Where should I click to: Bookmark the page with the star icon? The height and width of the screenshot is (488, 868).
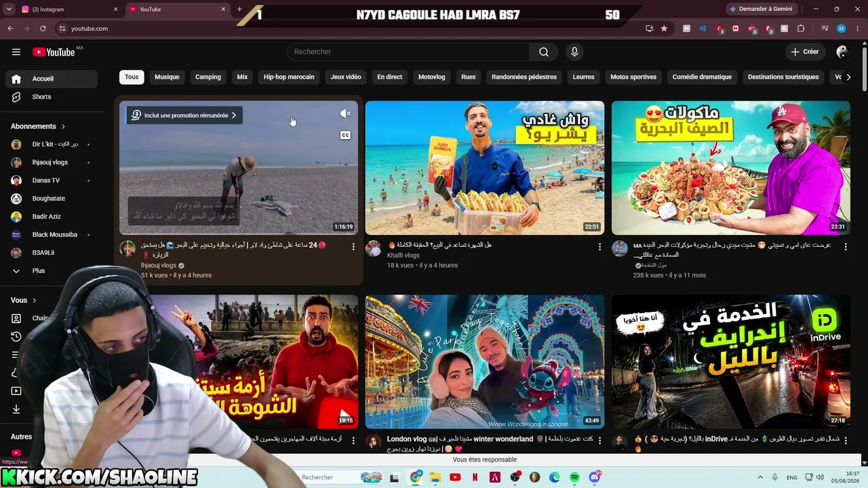[x=664, y=28]
